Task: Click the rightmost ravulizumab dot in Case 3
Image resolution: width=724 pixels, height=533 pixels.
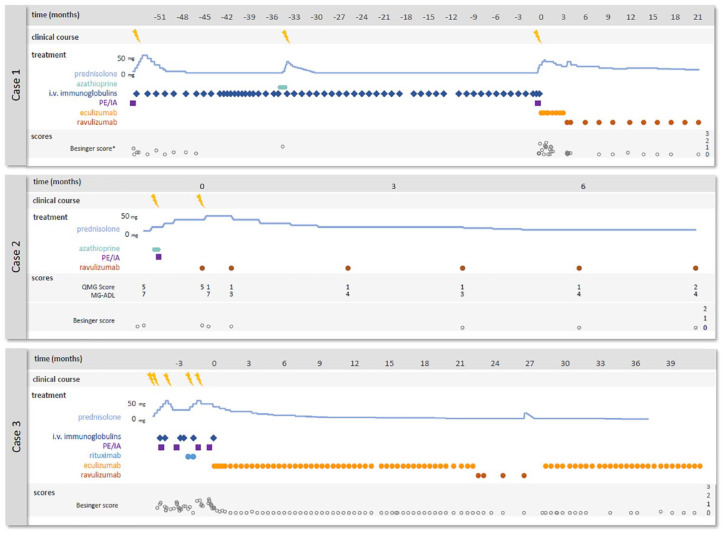Action: [x=524, y=476]
